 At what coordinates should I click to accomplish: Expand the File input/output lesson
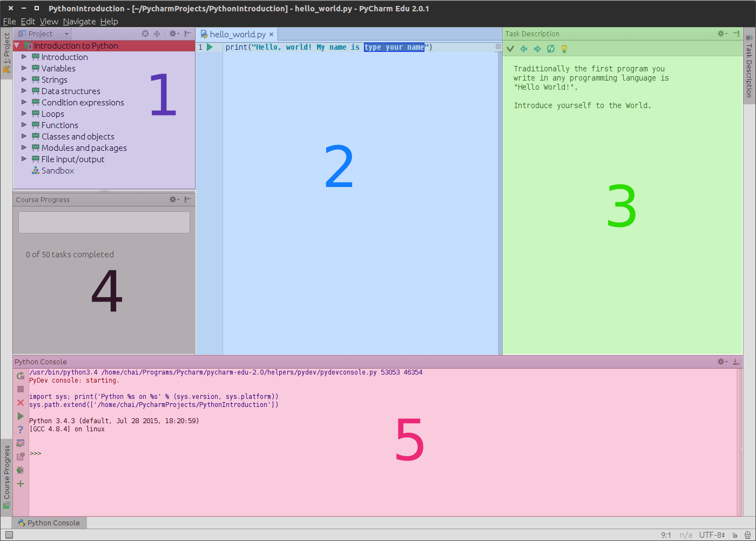(24, 159)
